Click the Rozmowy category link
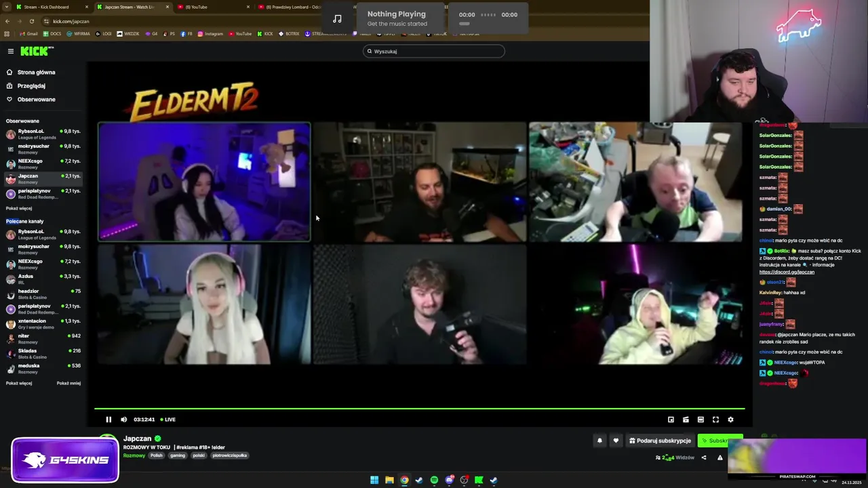868x488 pixels. [x=134, y=455]
